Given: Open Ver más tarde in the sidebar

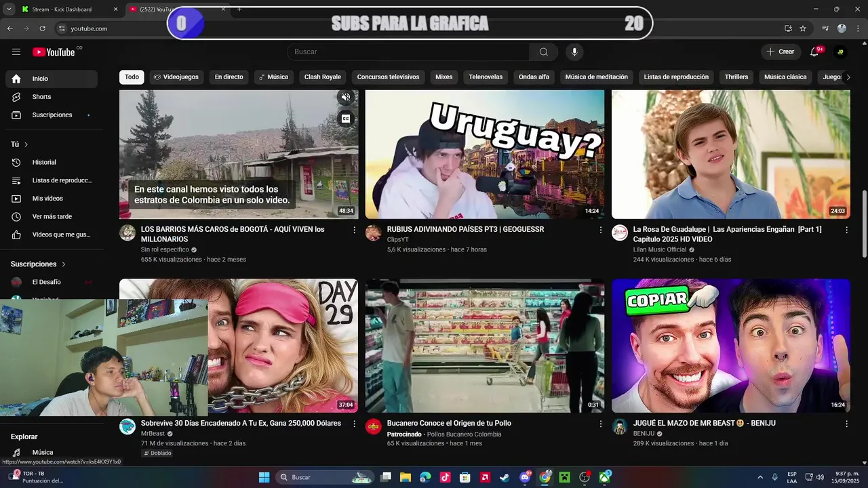Looking at the screenshot, I should 52,217.
